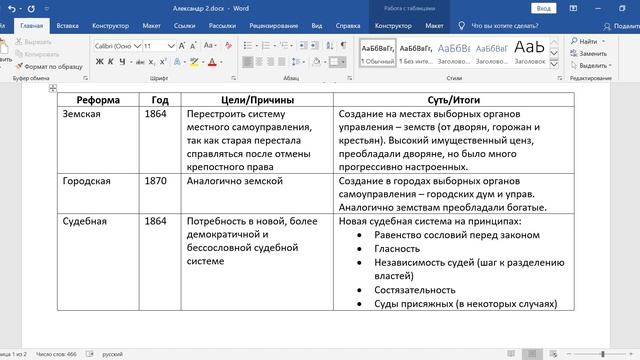The height and width of the screenshot is (360, 640).
Task: Switch to web layout view
Action: 553,354
